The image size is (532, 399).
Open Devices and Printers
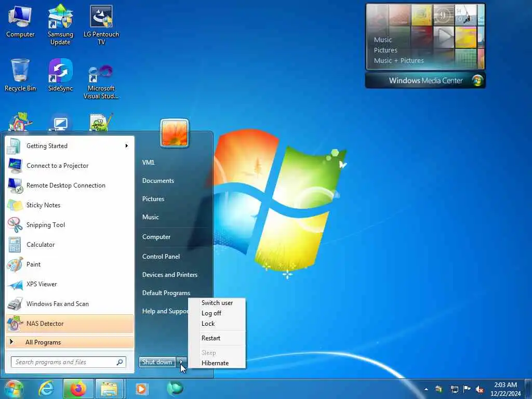170,275
